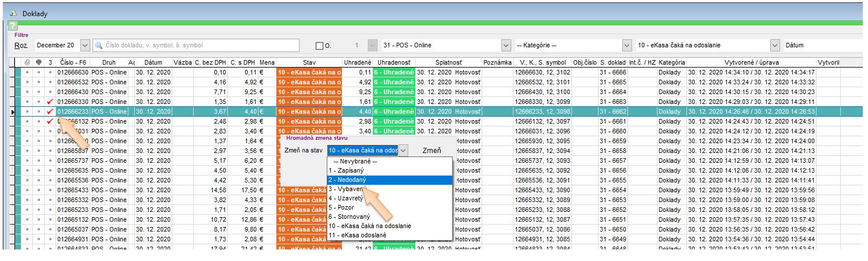Click the document number search input field

coord(200,45)
